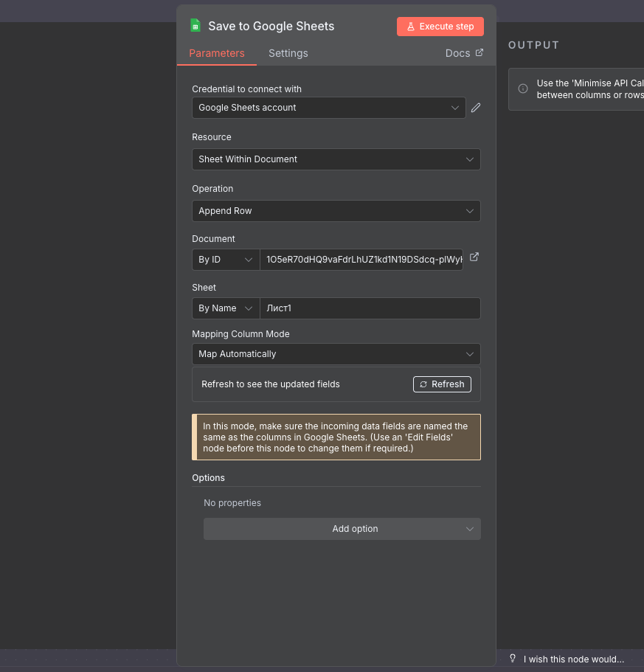Expand the Add option menu

coord(342,529)
